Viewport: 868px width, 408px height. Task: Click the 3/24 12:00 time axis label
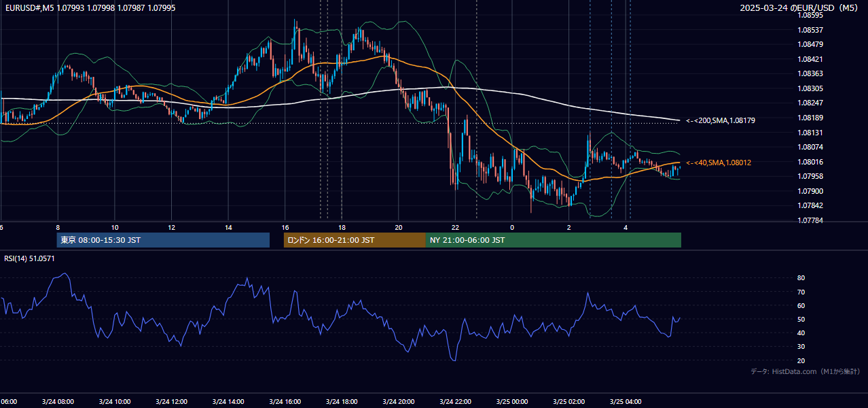pyautogui.click(x=172, y=401)
